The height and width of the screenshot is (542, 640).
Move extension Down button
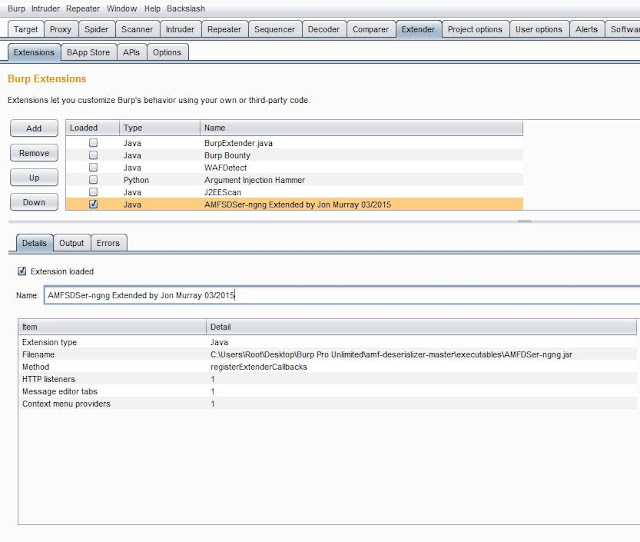click(34, 202)
